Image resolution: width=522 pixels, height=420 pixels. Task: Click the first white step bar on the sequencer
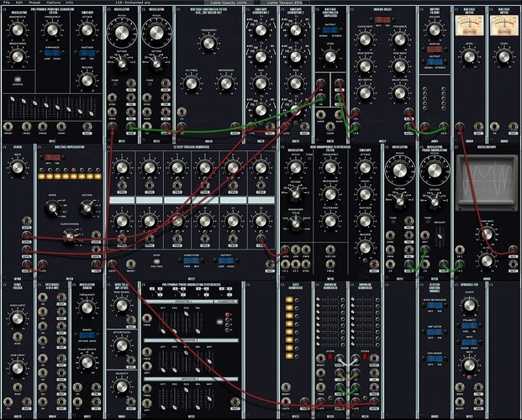pyautogui.click(x=122, y=200)
